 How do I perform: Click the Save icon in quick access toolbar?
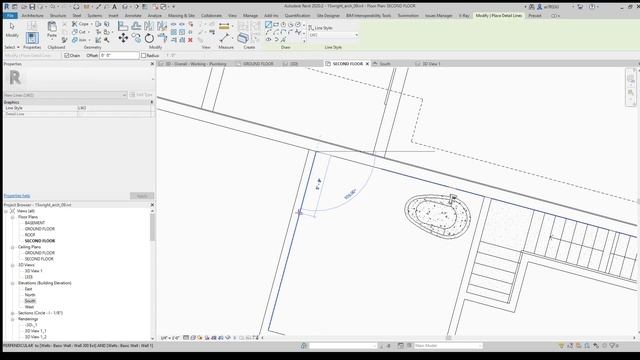[x=32, y=7]
